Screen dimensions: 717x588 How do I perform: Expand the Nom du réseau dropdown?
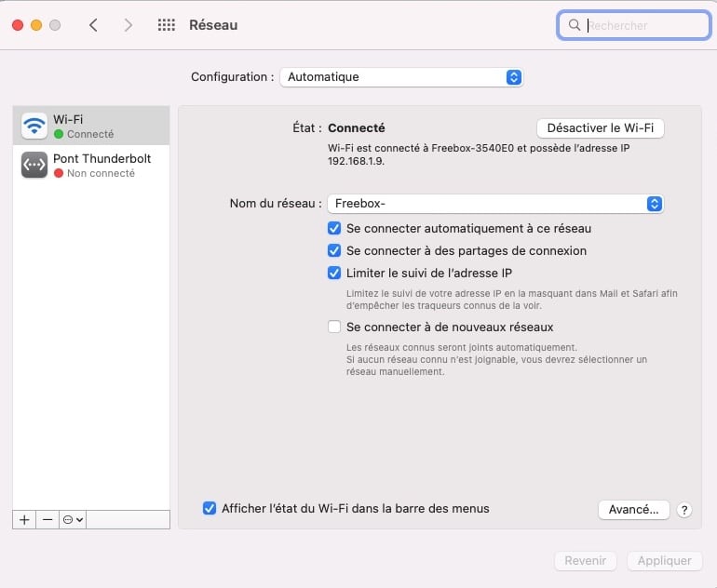pos(495,204)
